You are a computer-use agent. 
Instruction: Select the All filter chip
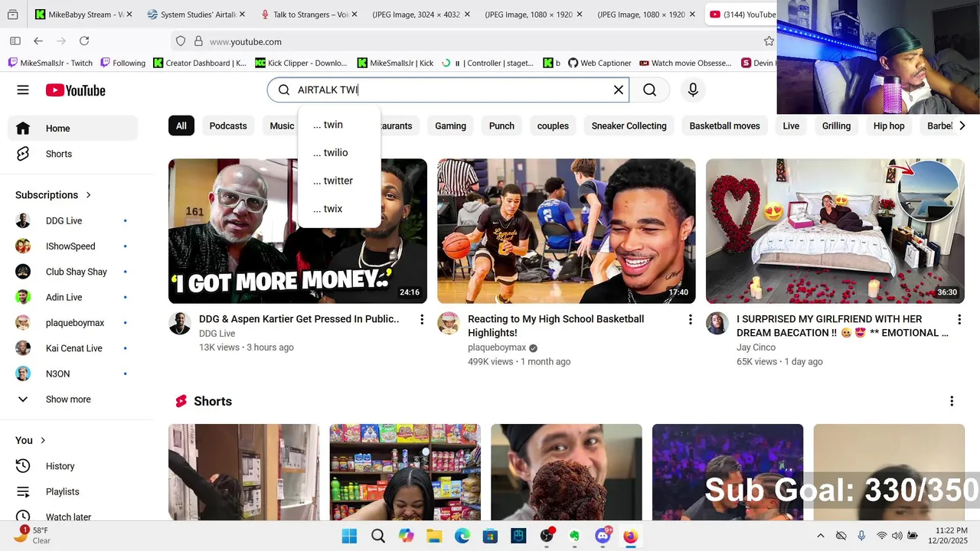coord(181,126)
